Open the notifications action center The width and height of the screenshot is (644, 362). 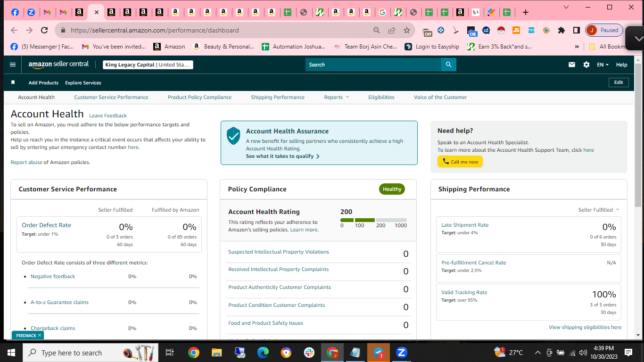tap(628, 352)
